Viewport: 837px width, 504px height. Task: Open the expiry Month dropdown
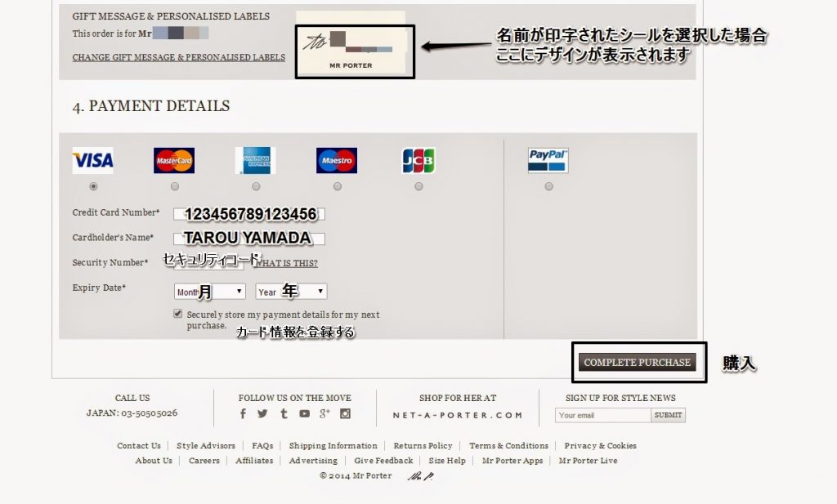[210, 291]
